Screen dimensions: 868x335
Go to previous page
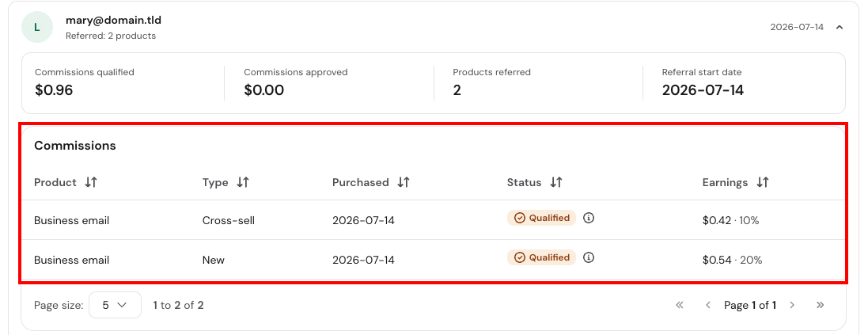click(x=707, y=305)
